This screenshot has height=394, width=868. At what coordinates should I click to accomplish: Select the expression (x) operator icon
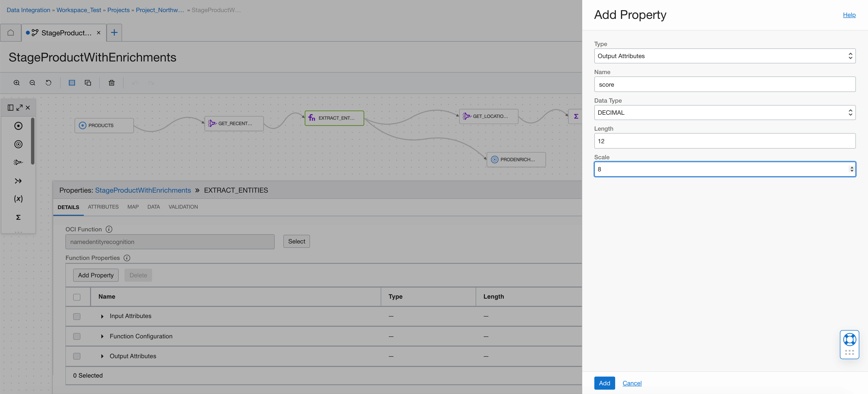pos(18,199)
